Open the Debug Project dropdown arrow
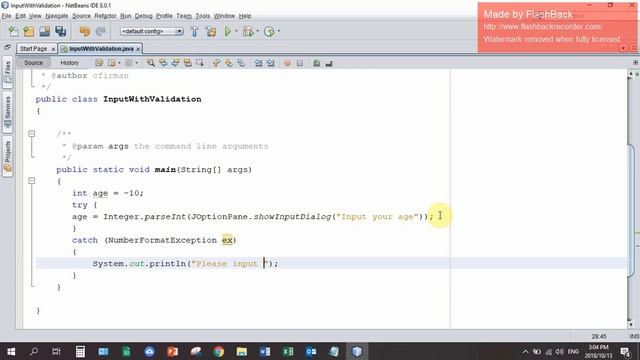The width and height of the screenshot is (640, 360). pyautogui.click(x=258, y=31)
